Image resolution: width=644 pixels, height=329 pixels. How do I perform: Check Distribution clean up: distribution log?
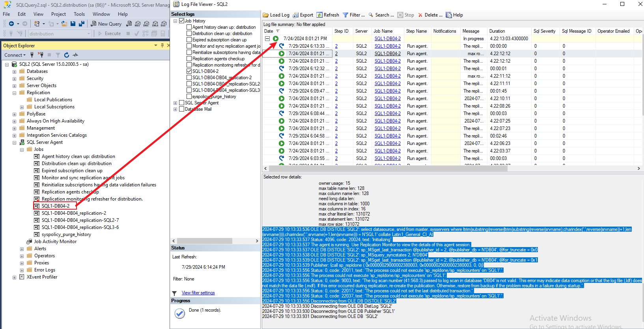(x=189, y=33)
